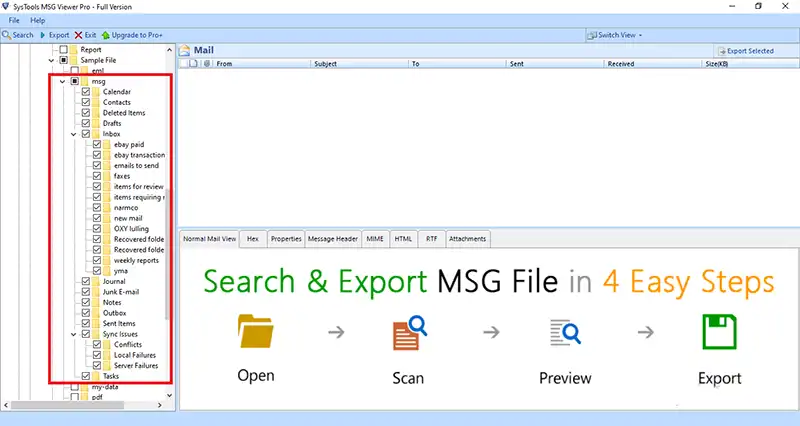Toggle the weekly reports checkbox

(97, 260)
